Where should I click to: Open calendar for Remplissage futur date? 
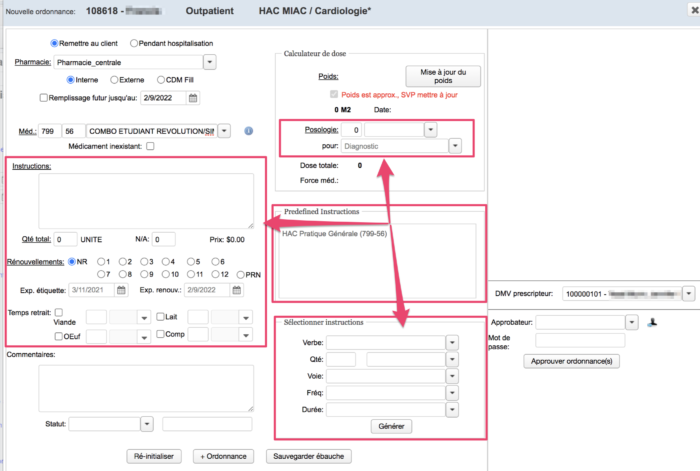pyautogui.click(x=194, y=98)
